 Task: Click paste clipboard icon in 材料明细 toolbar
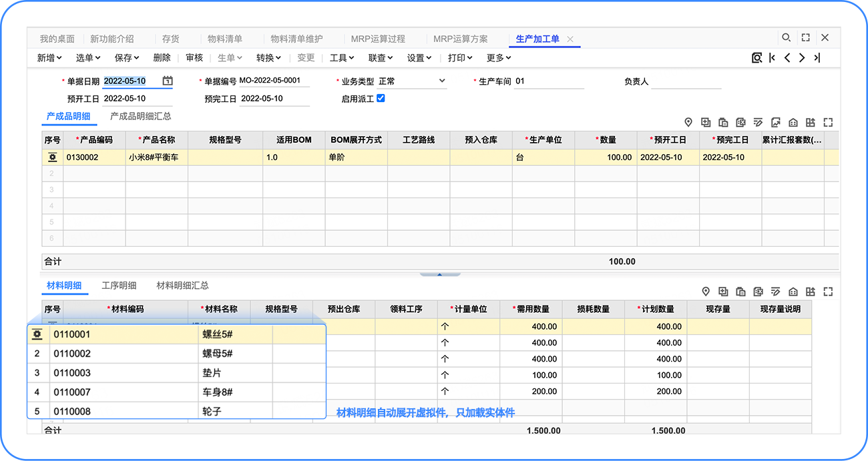click(740, 292)
